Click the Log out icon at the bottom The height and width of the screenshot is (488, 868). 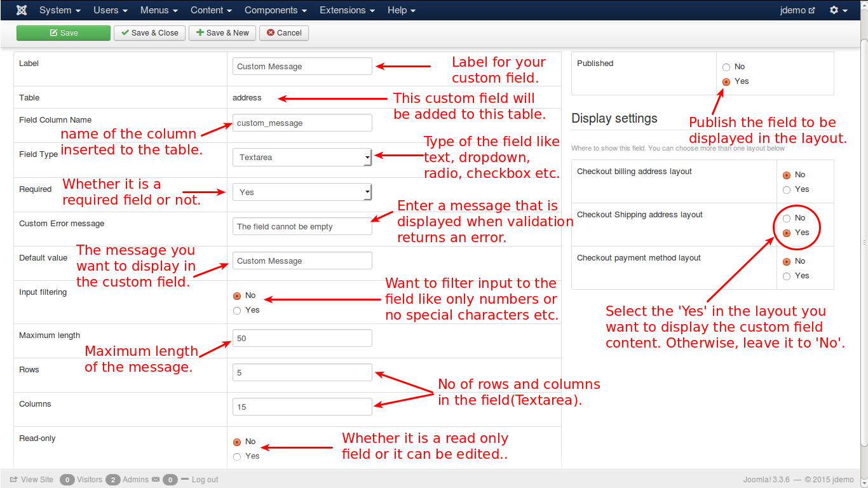click(184, 479)
